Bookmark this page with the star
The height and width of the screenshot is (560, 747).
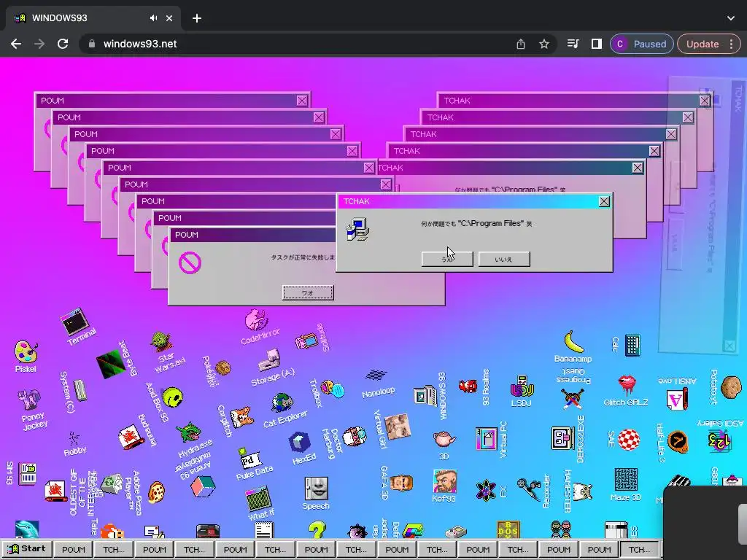(544, 44)
